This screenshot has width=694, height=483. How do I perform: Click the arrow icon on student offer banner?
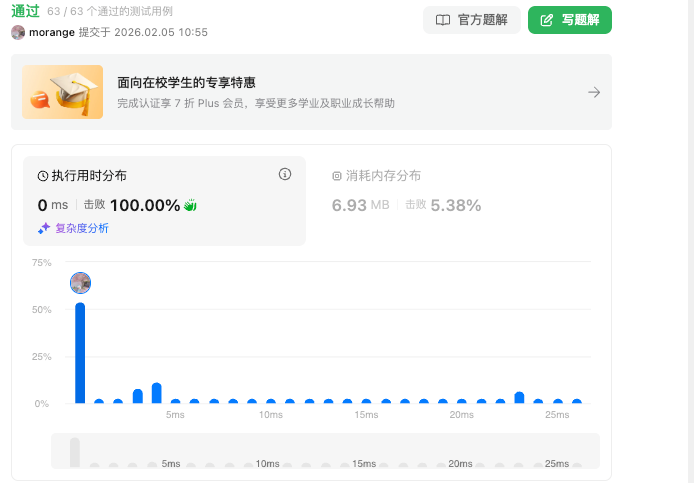[594, 92]
